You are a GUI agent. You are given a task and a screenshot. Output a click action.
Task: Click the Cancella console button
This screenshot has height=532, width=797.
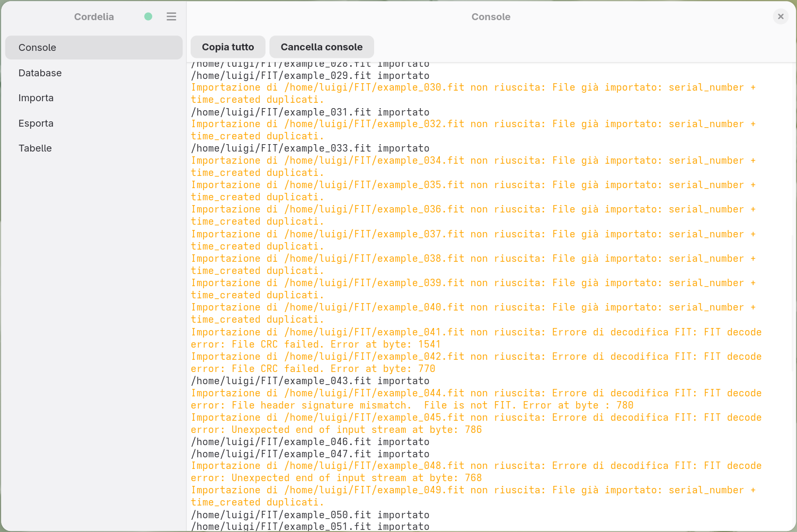(x=322, y=47)
